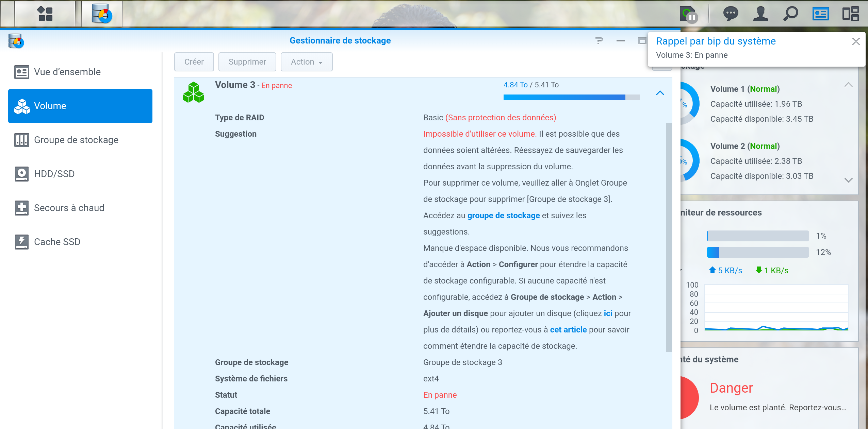Click the red 'En panne' Statut value
This screenshot has height=429, width=868.
pyautogui.click(x=440, y=395)
